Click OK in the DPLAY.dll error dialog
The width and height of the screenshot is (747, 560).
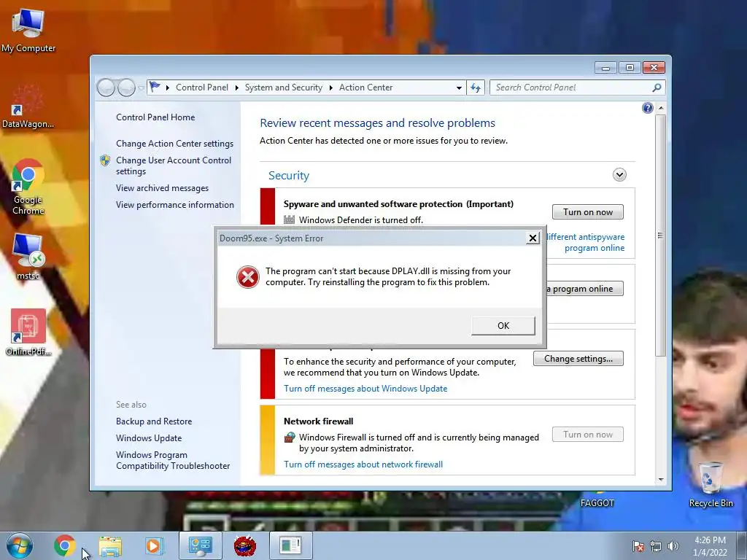coord(503,326)
